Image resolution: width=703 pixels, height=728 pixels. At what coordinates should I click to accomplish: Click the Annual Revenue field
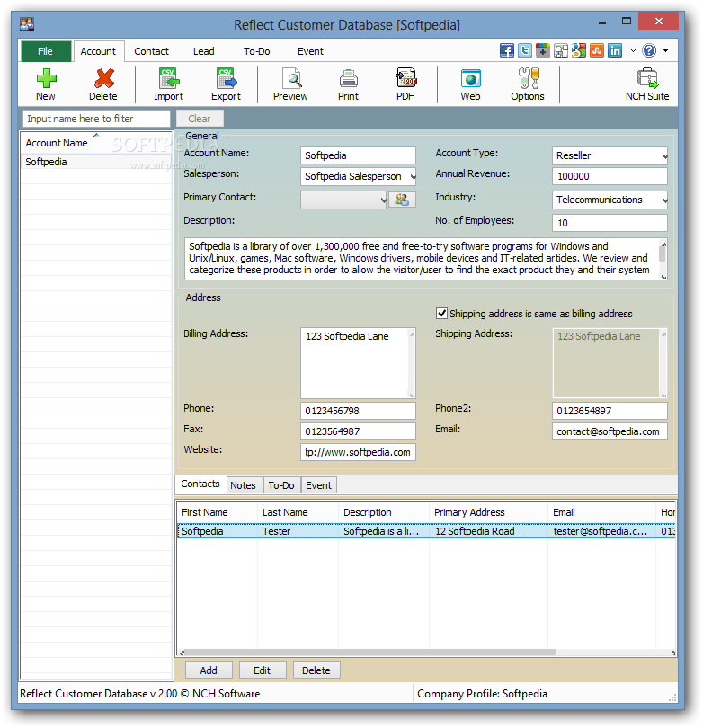tap(610, 176)
